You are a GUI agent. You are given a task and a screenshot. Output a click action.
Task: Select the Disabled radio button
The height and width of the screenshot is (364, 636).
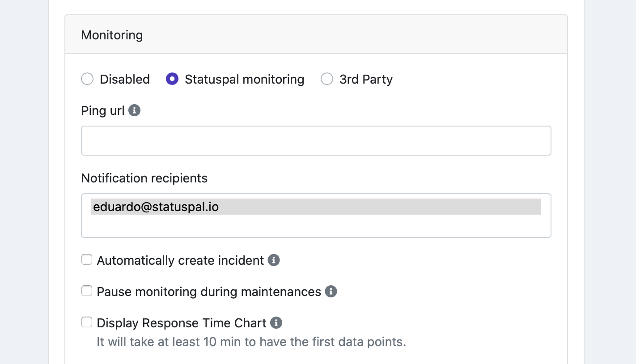[87, 79]
